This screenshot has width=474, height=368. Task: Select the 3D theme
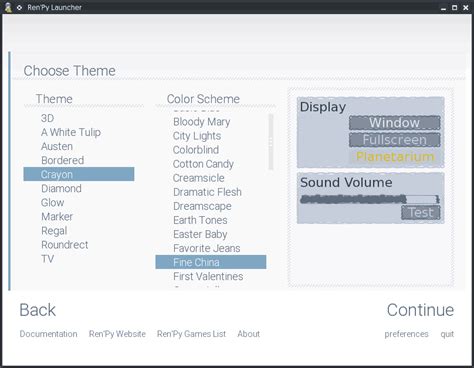point(47,118)
